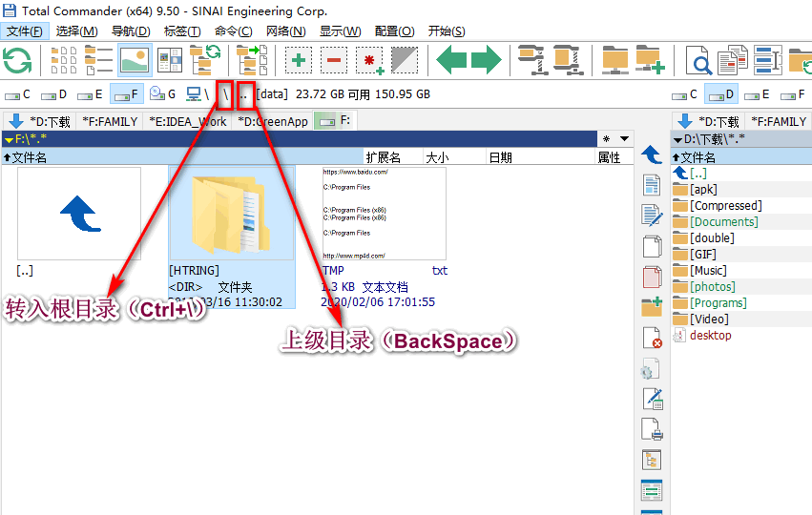Open the 网络(N) menu
Viewport: 812px width, 515px height.
click(x=286, y=31)
